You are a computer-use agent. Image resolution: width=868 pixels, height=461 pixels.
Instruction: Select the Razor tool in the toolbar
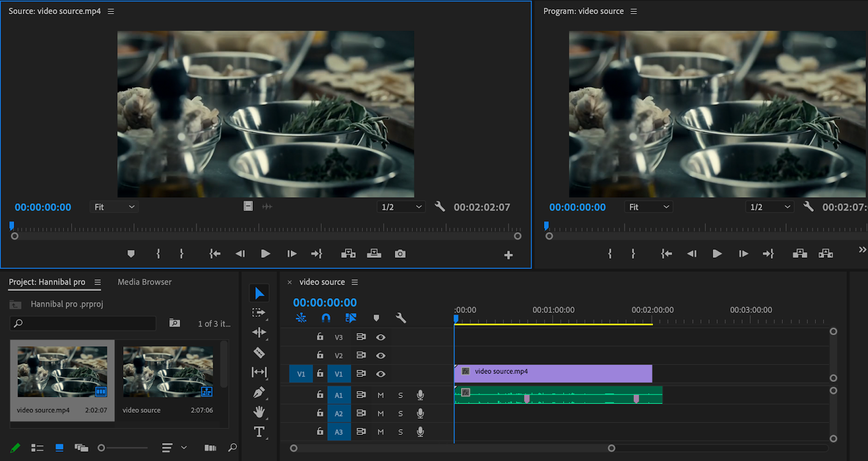pos(259,353)
